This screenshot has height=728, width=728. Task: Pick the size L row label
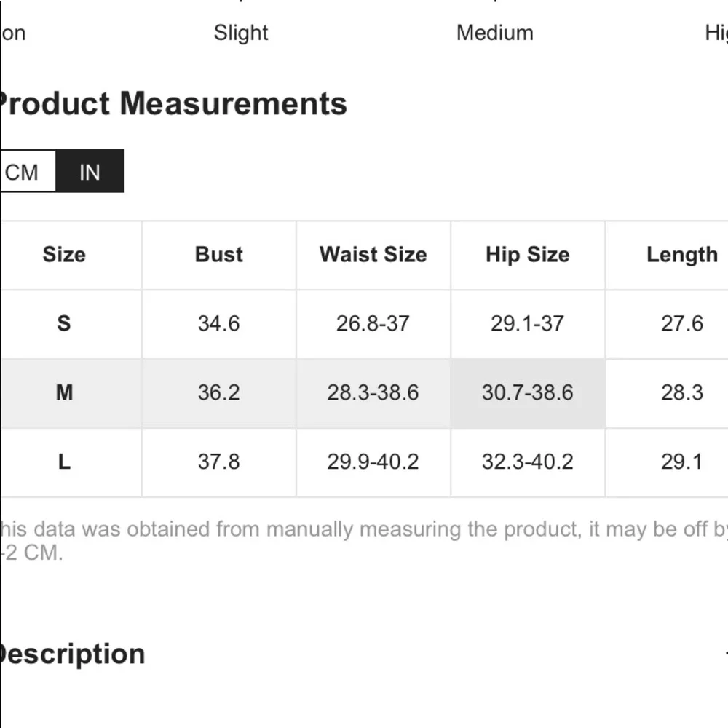pyautogui.click(x=64, y=462)
